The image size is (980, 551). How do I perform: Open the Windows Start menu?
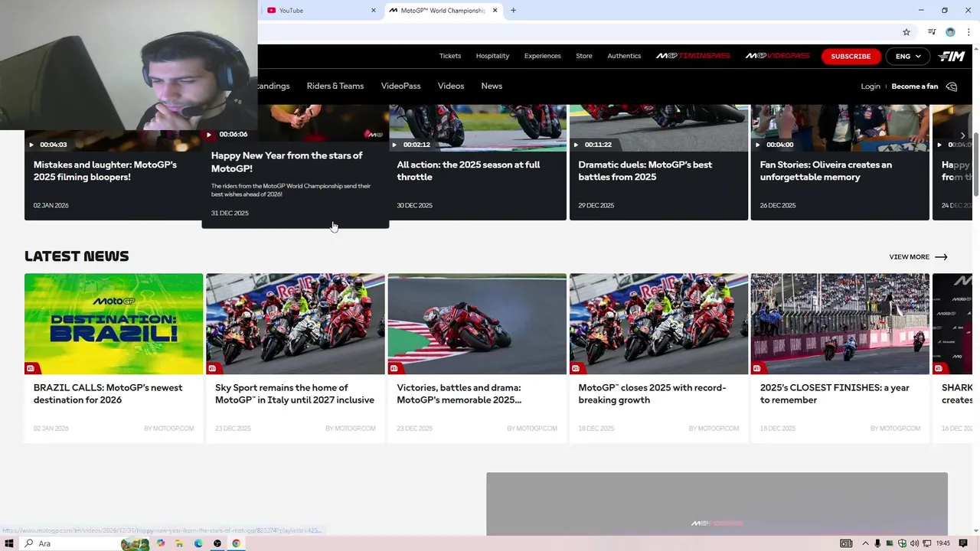(9, 543)
